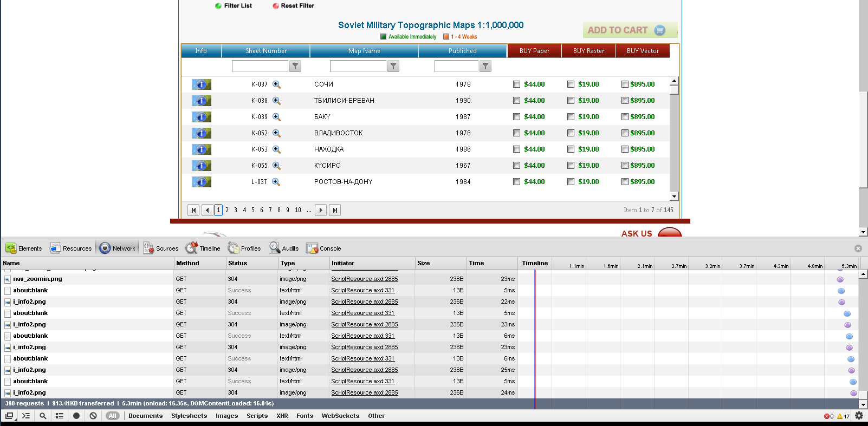Check vector $895.00 box for K-039
The width and height of the screenshot is (868, 426).
[x=625, y=117]
